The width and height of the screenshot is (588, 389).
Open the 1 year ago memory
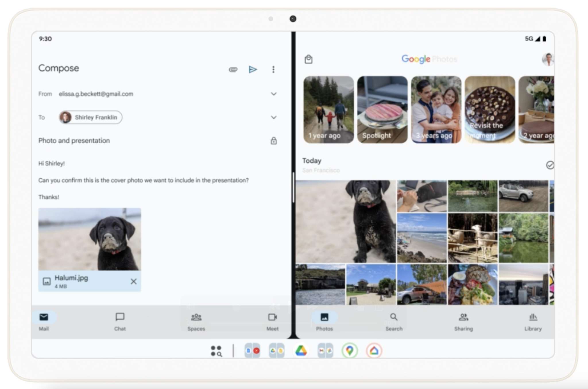point(329,109)
